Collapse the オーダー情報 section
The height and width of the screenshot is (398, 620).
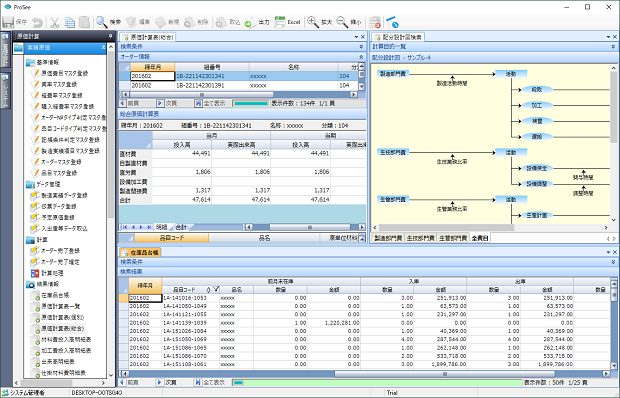click(361, 57)
